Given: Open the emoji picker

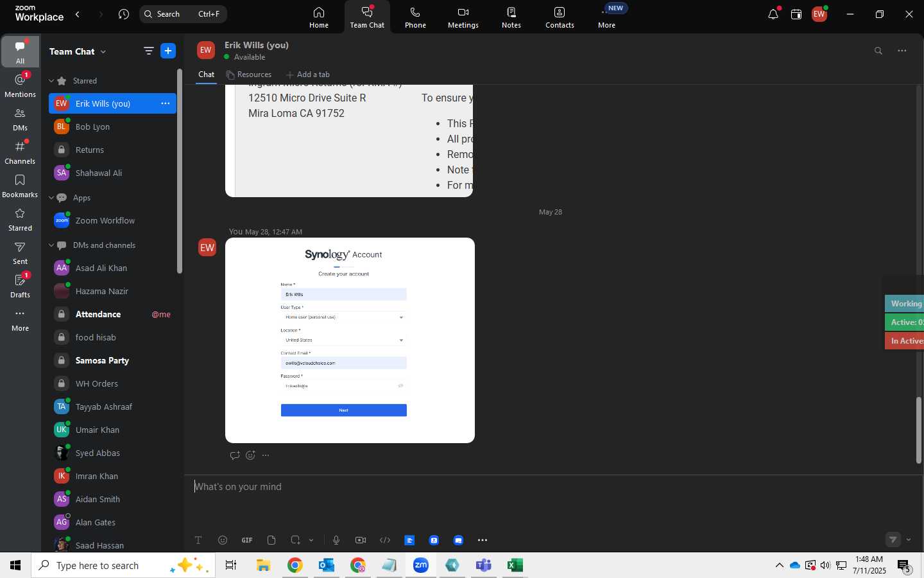Looking at the screenshot, I should click(223, 540).
